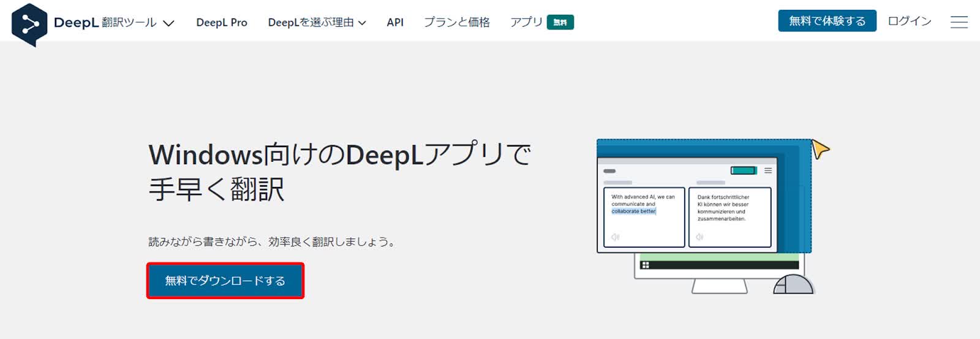
Task: Click the green 無料 badge
Action: click(560, 22)
